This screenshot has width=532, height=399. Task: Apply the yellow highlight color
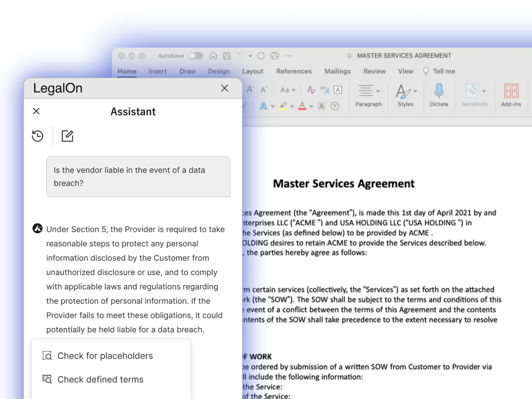pos(283,106)
